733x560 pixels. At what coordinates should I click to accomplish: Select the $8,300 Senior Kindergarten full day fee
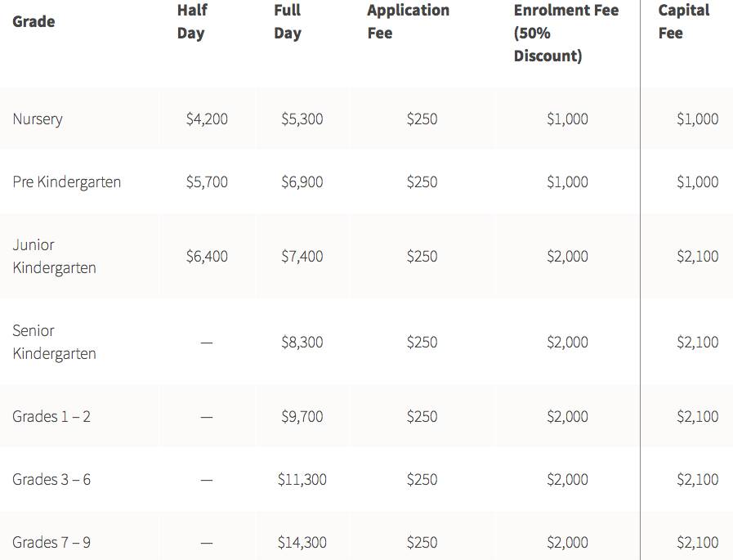tap(302, 343)
